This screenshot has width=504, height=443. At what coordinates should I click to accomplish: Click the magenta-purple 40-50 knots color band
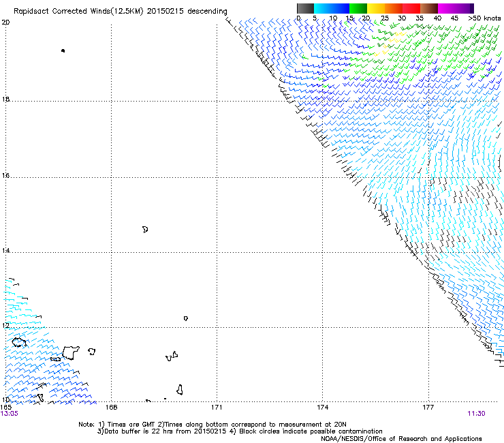[456, 8]
